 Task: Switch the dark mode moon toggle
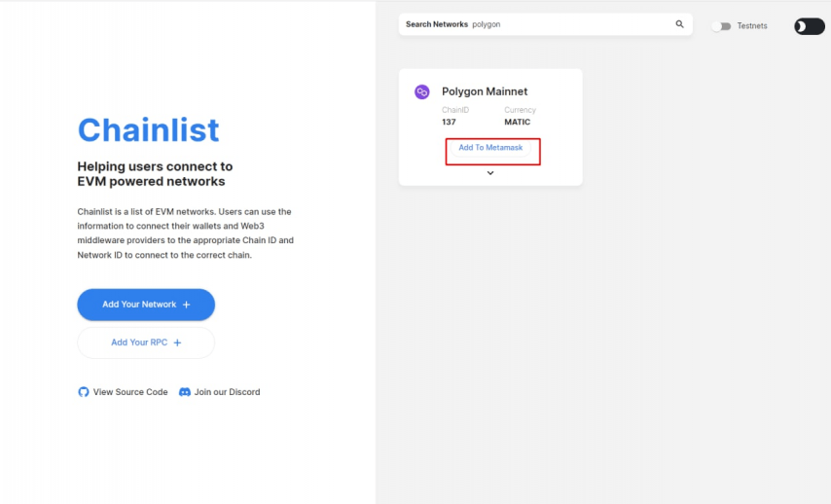pos(809,26)
